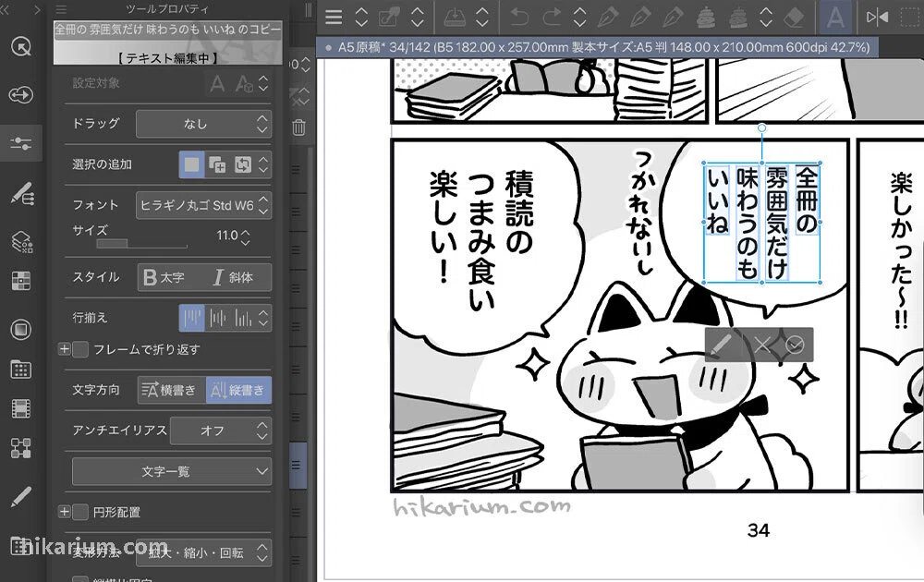924x582 pixels.
Task: Open the film strip timeline icon in sidebar
Action: [21, 408]
